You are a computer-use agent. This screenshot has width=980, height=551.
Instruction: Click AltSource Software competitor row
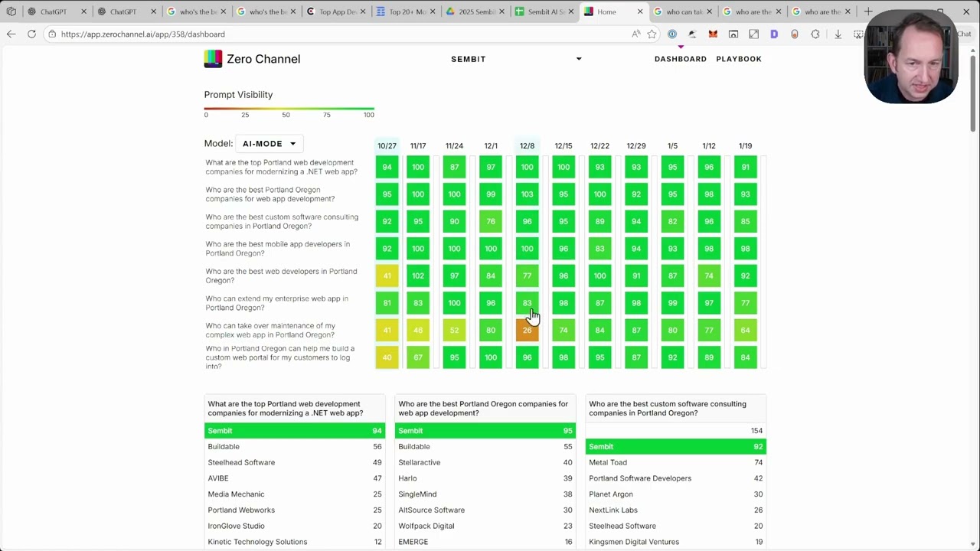(485, 510)
